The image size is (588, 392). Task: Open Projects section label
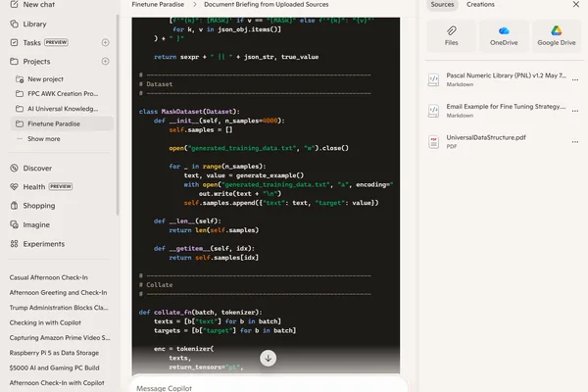[x=36, y=62]
